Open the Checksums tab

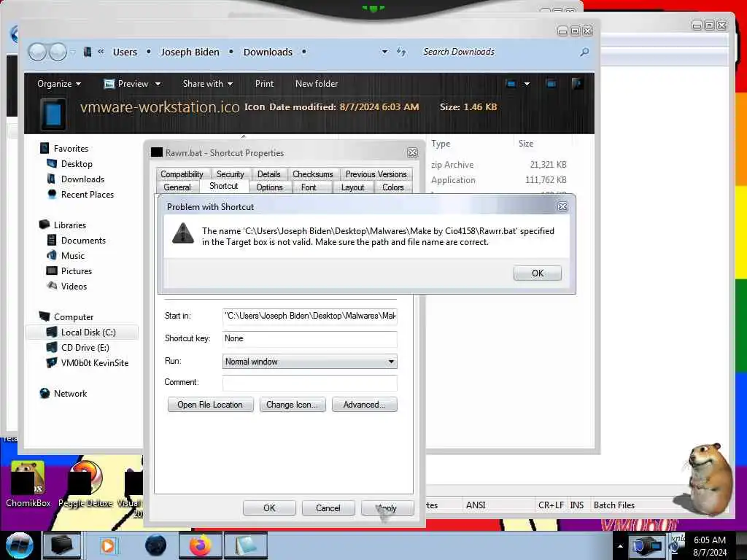(x=312, y=174)
